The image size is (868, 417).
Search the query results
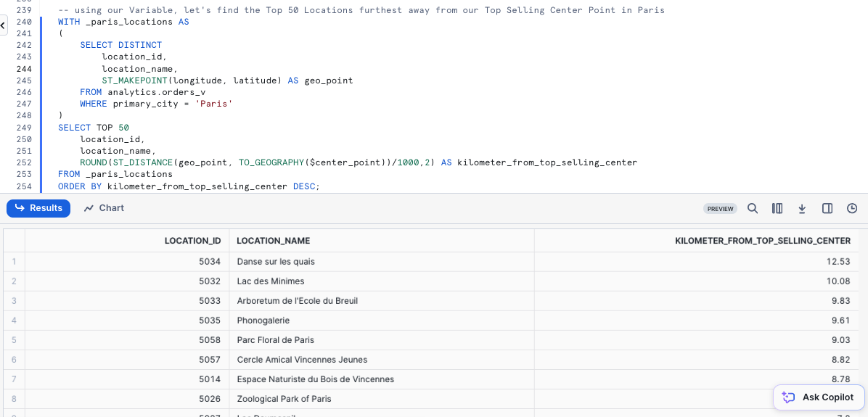[x=753, y=209]
